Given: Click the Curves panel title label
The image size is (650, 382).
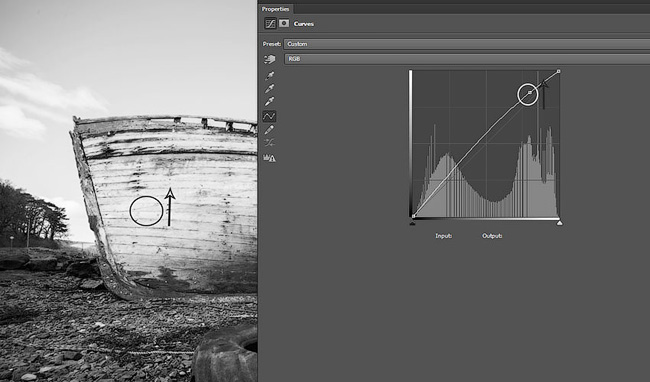Looking at the screenshot, I should click(x=304, y=24).
